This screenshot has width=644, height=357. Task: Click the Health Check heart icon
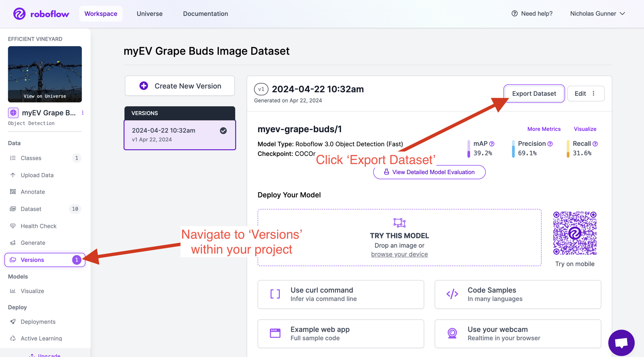point(13,226)
